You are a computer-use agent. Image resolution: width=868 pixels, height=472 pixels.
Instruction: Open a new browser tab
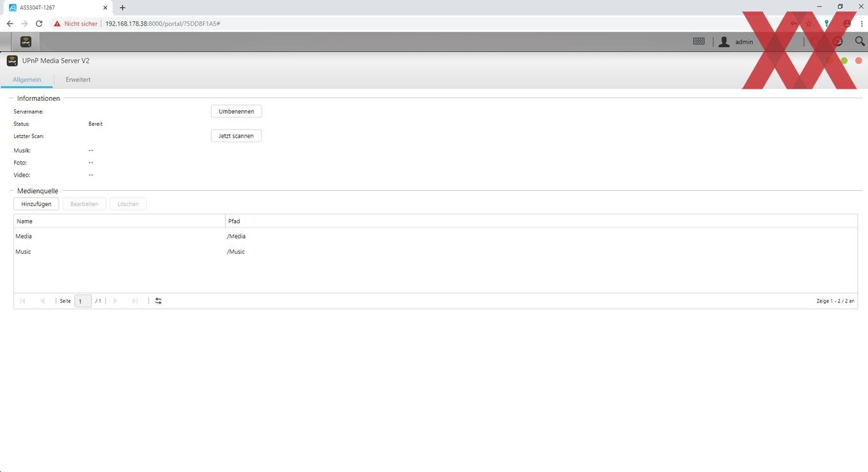[x=123, y=8]
